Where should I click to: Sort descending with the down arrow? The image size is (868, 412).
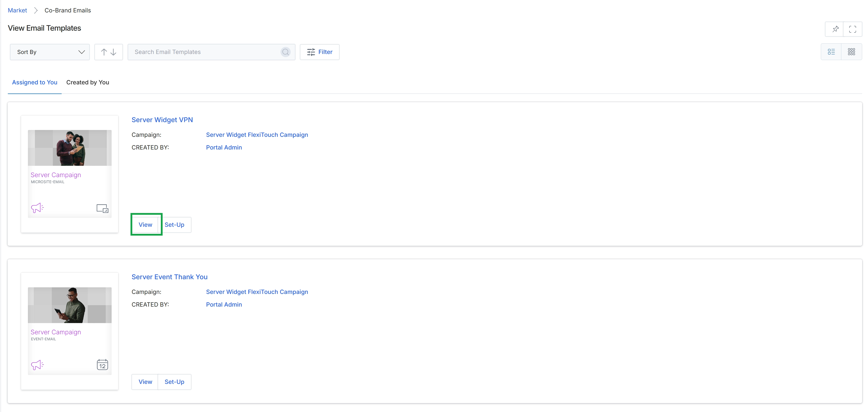114,52
